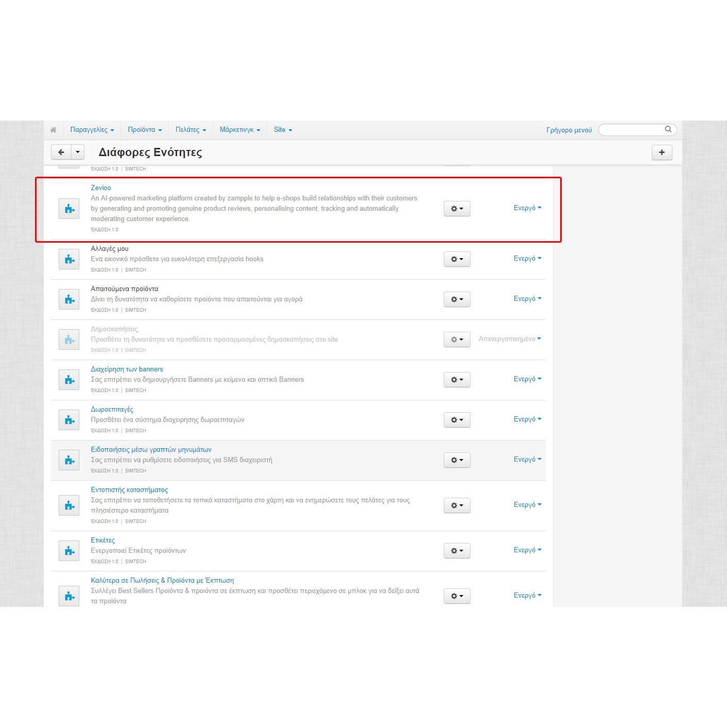Open the Προϊόντα menu
The width and height of the screenshot is (727, 728).
pos(145,130)
